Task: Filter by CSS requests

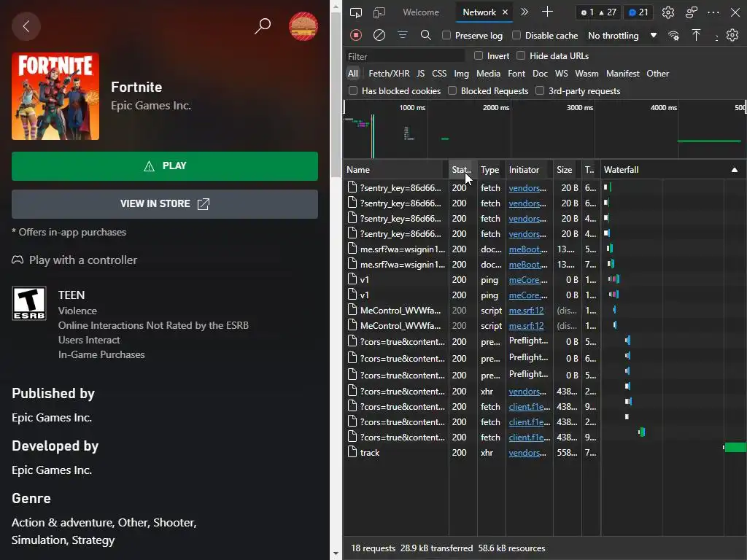Action: pos(439,74)
